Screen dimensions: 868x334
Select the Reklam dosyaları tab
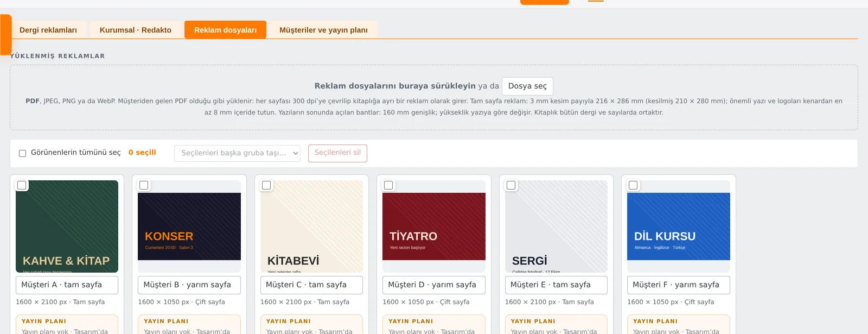[x=225, y=30]
